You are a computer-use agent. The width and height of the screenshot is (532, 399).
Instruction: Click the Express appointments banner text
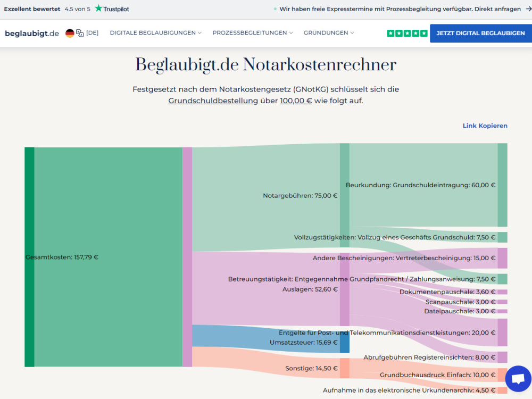tap(400, 9)
